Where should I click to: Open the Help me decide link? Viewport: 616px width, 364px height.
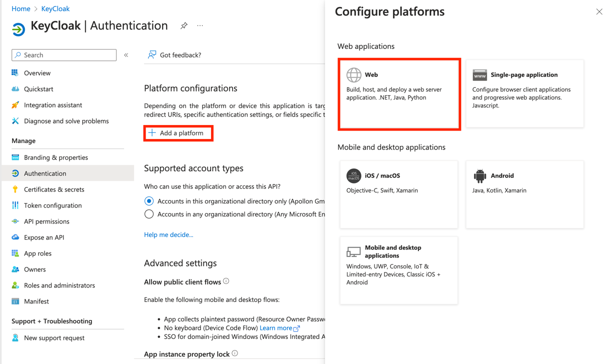pyautogui.click(x=168, y=234)
